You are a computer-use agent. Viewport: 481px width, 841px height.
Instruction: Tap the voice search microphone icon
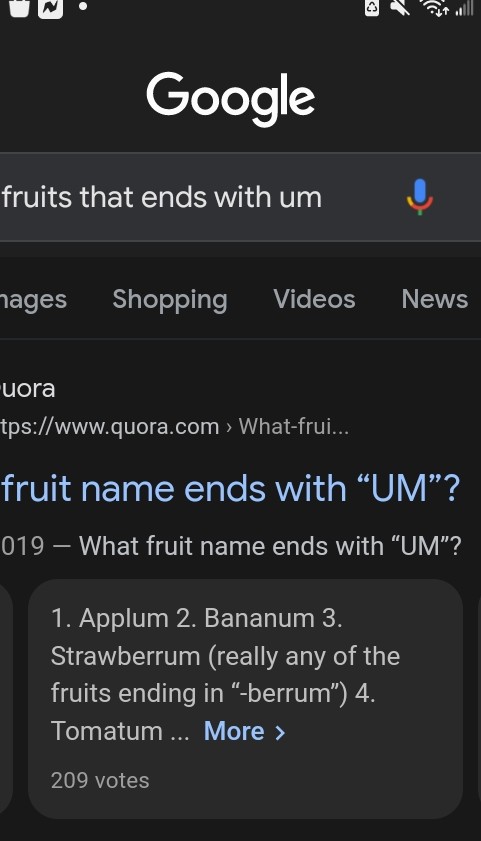(419, 197)
